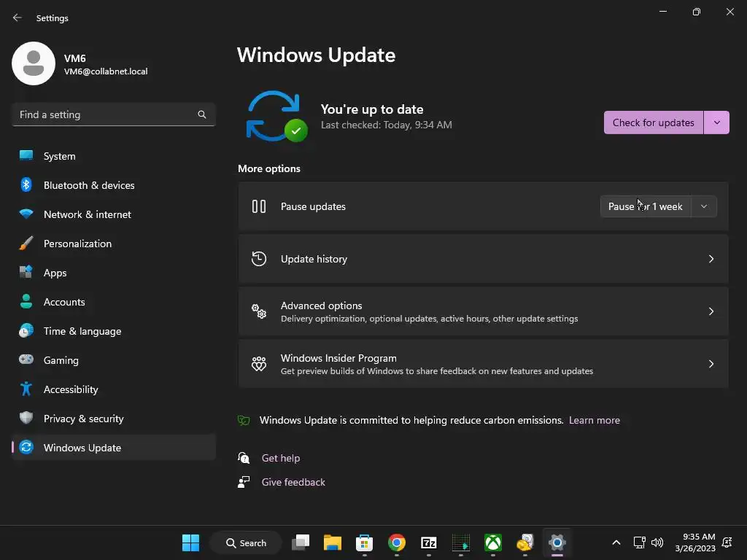747x560 pixels.
Task: Expand the Check for updates dropdown arrow
Action: click(716, 122)
